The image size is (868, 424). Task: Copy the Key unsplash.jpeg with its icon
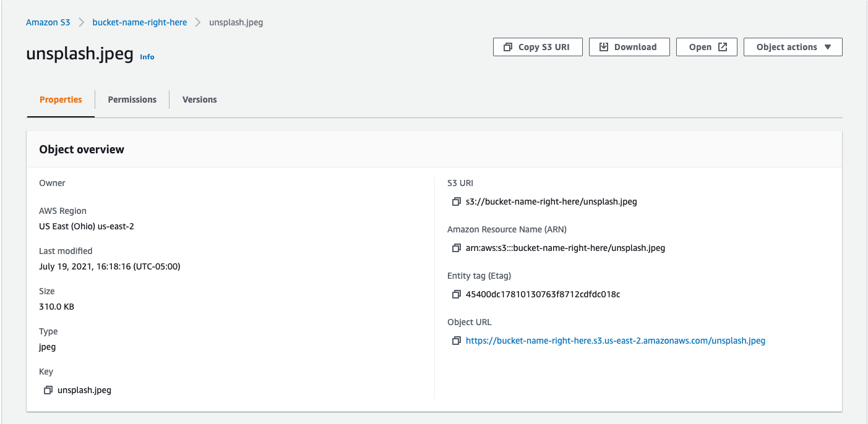[48, 390]
